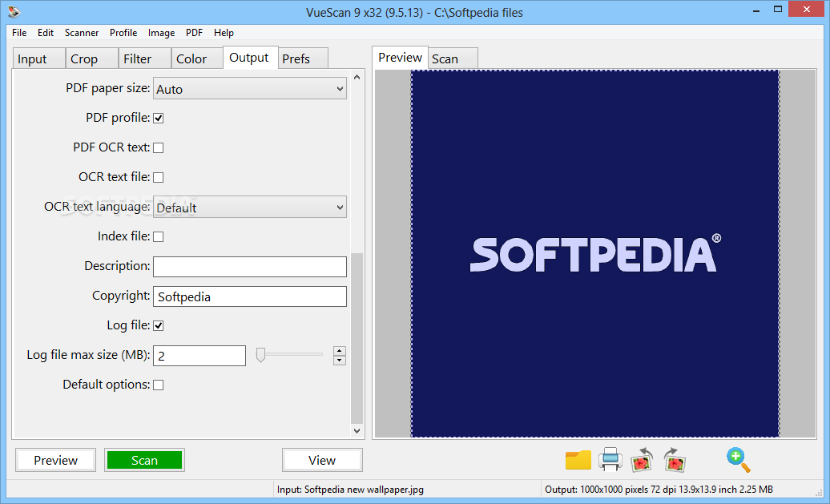
Task: Switch to the Filter tab
Action: tap(144, 58)
